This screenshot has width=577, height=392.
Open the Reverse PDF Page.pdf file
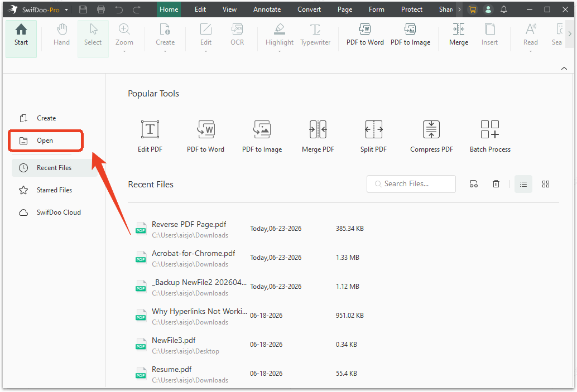pos(189,224)
